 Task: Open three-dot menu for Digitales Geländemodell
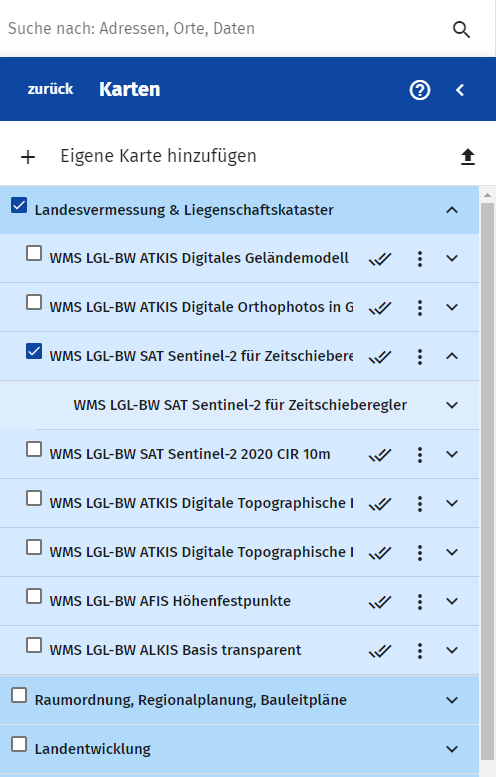click(x=420, y=259)
